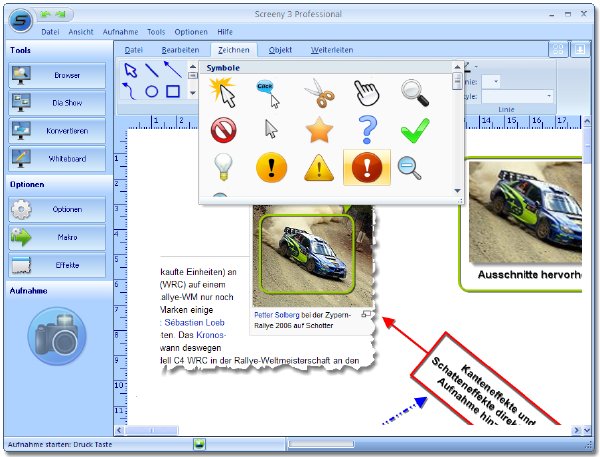The height and width of the screenshot is (457, 600).
Task: Switch to the Datei ribbon tab
Action: point(134,50)
